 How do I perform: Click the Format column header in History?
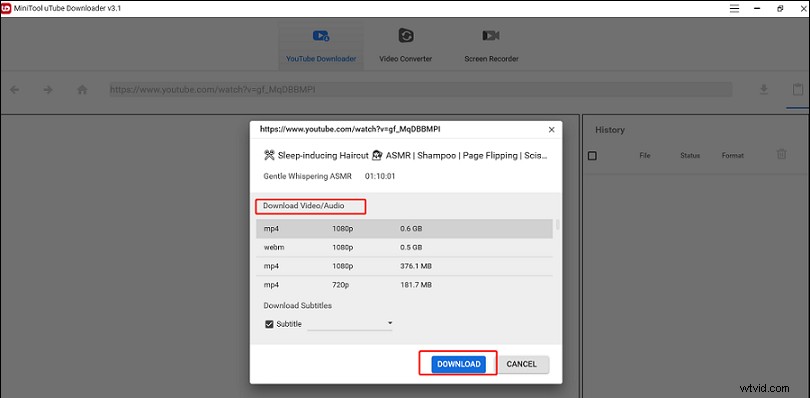[733, 156]
